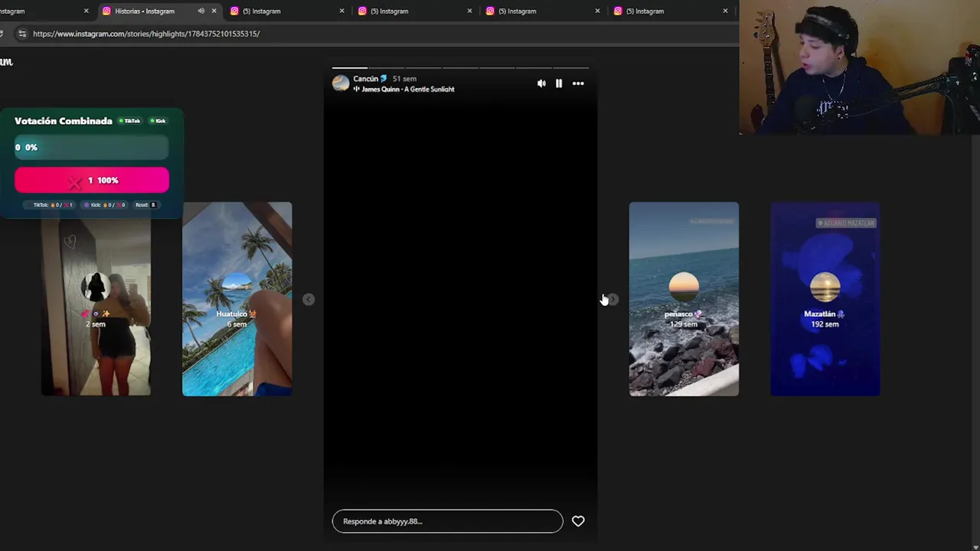
Task: Open the peñasco highlight thumbnail
Action: [x=684, y=299]
